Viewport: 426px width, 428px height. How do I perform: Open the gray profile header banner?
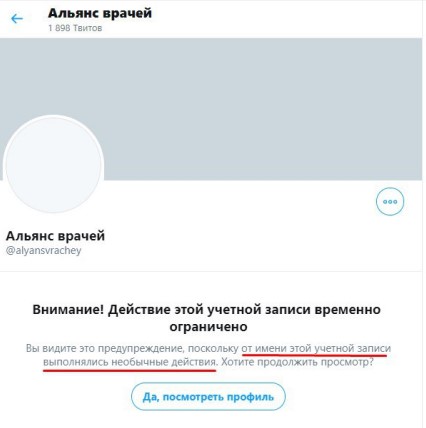pyautogui.click(x=211, y=109)
